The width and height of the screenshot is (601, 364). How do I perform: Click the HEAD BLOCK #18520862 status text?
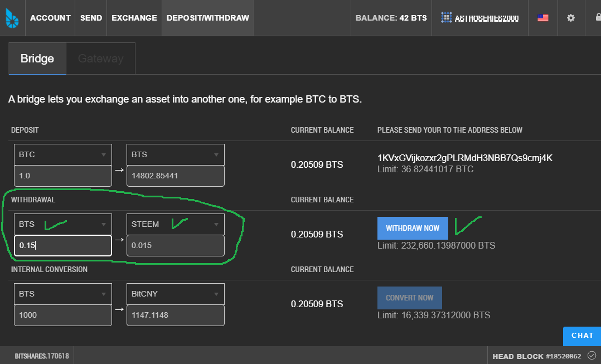536,356
